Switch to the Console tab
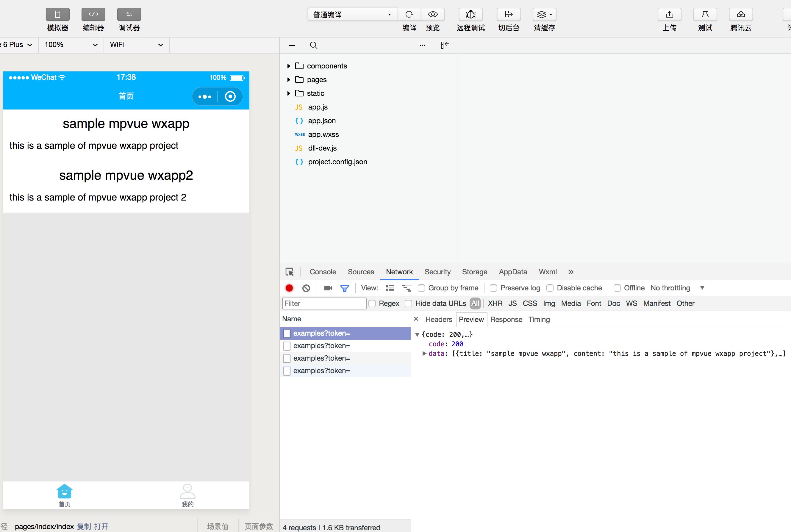 click(x=322, y=272)
